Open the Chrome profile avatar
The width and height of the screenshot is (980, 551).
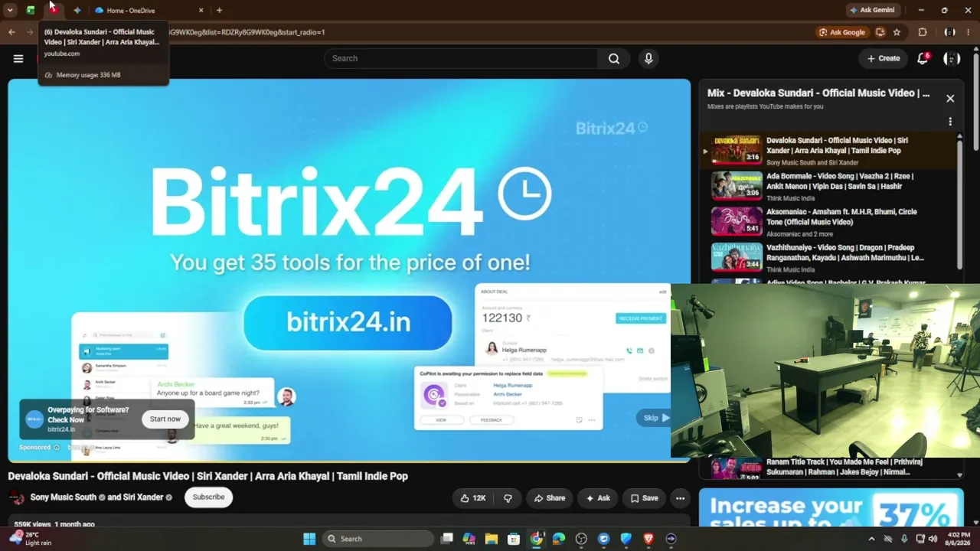pos(950,32)
